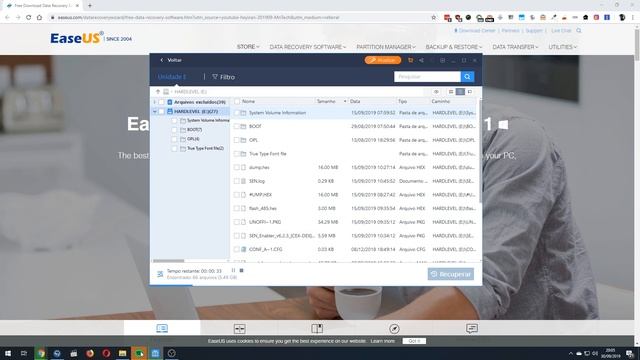Check the SEN.log file checkbox
This screenshot has width=640, height=360.
(x=237, y=181)
